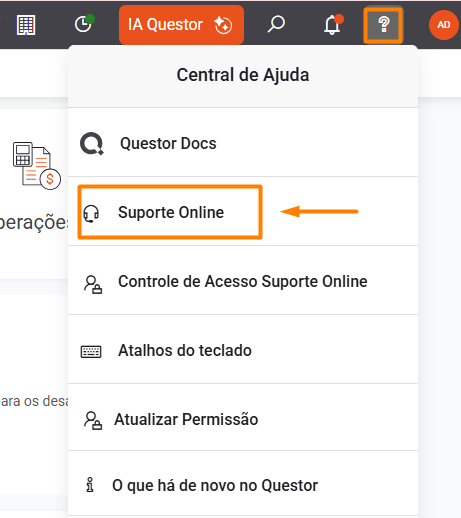461x518 pixels.
Task: Click the Central de Ajuda header
Action: (243, 75)
